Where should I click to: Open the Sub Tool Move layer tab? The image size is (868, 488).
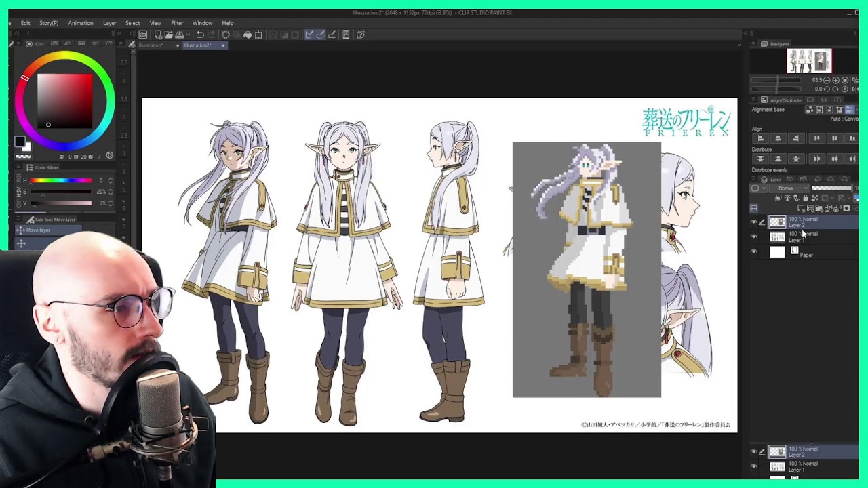52,220
